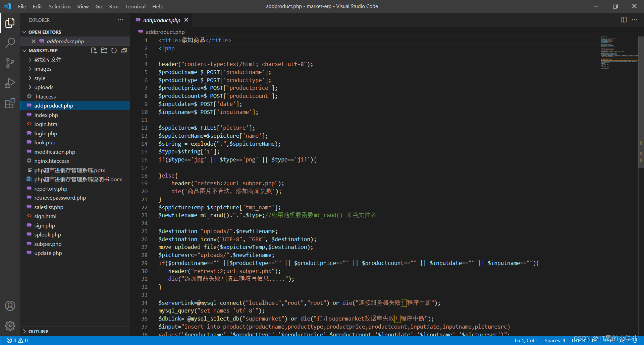Image resolution: width=644 pixels, height=345 pixels.
Task: Restore down the VS Code window
Action: click(x=615, y=6)
